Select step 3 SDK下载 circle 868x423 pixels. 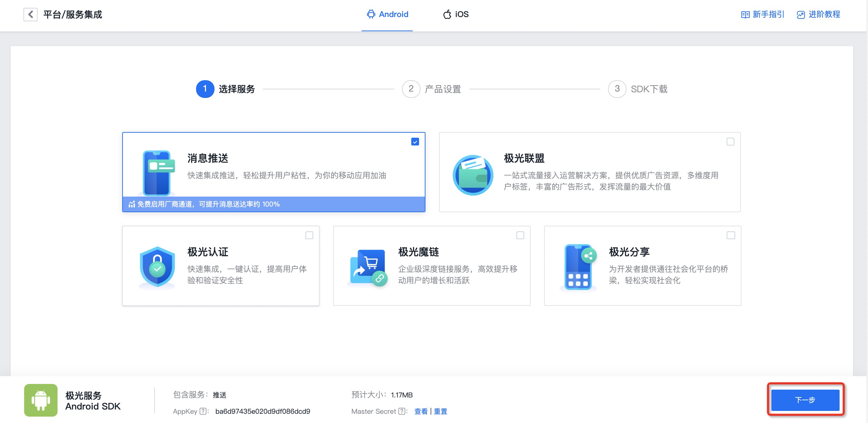click(x=617, y=89)
